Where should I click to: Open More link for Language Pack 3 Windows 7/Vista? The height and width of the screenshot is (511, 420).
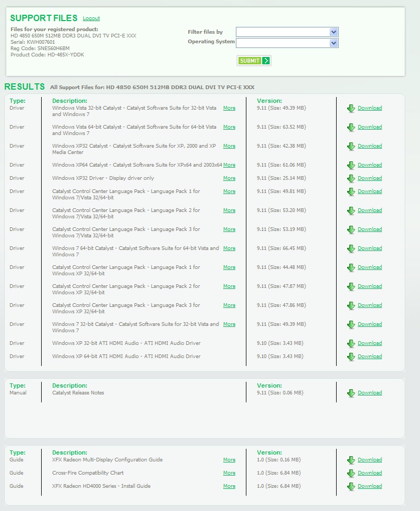pyautogui.click(x=229, y=229)
